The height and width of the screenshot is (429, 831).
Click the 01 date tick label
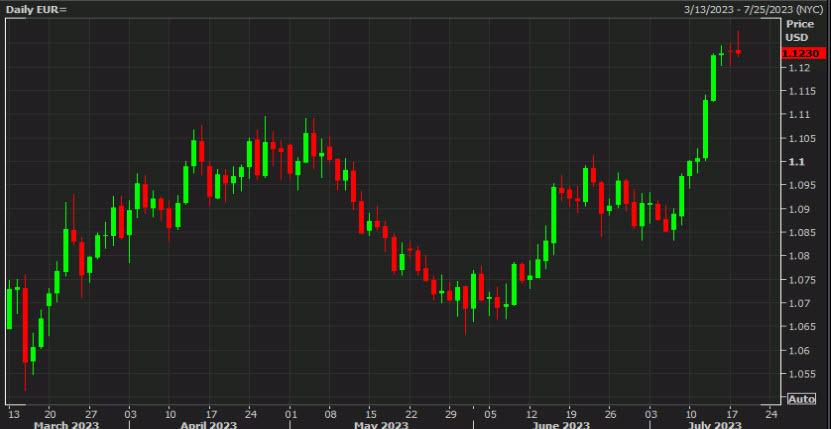click(290, 414)
